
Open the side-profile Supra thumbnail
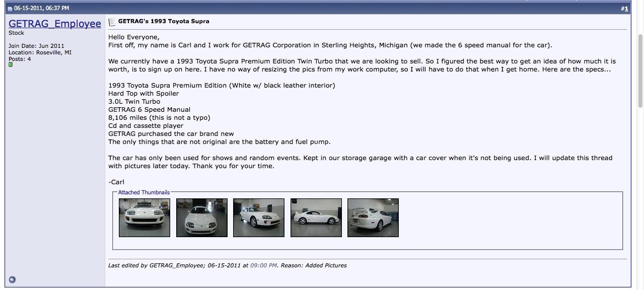point(316,217)
